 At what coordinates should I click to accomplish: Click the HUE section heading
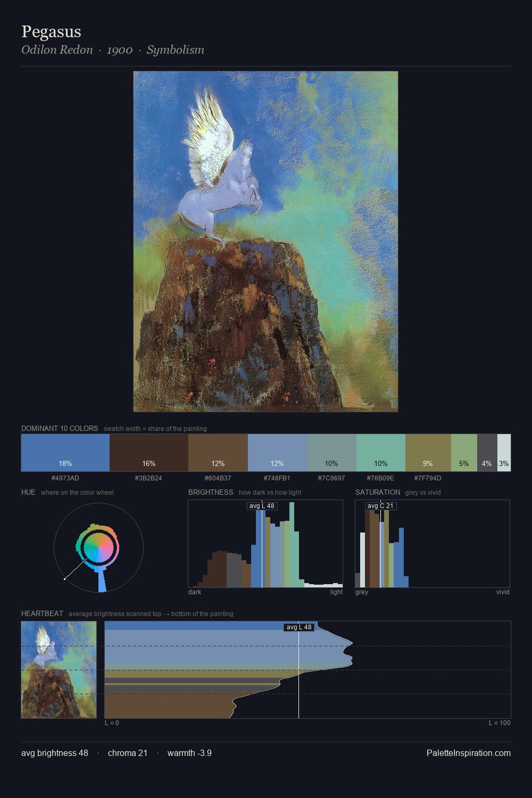(x=28, y=492)
